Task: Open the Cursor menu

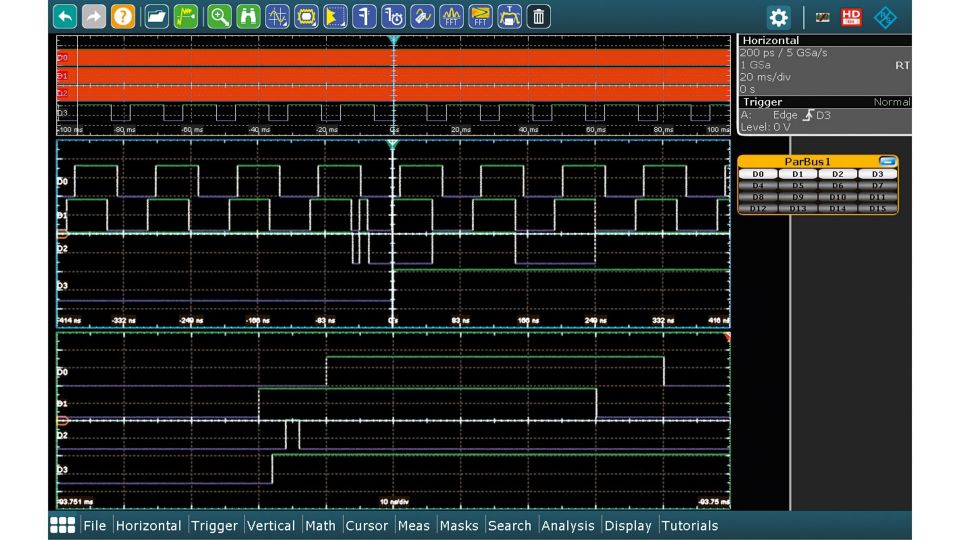Action: (367, 525)
